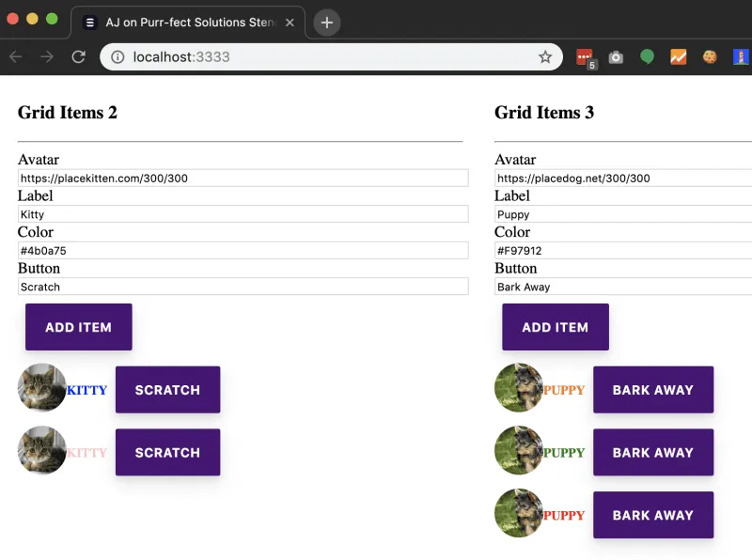Click Add Item button under Grid Items 3
The height and width of the screenshot is (560, 752).
(556, 327)
